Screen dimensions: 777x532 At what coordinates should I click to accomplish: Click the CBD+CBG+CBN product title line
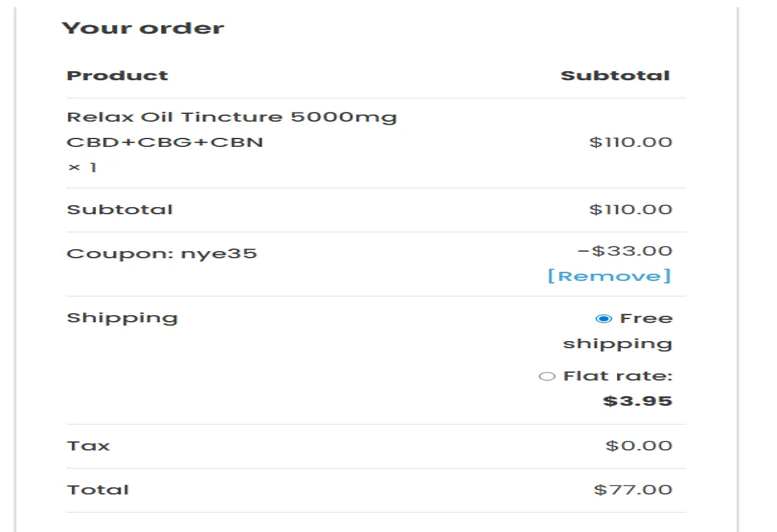(164, 142)
